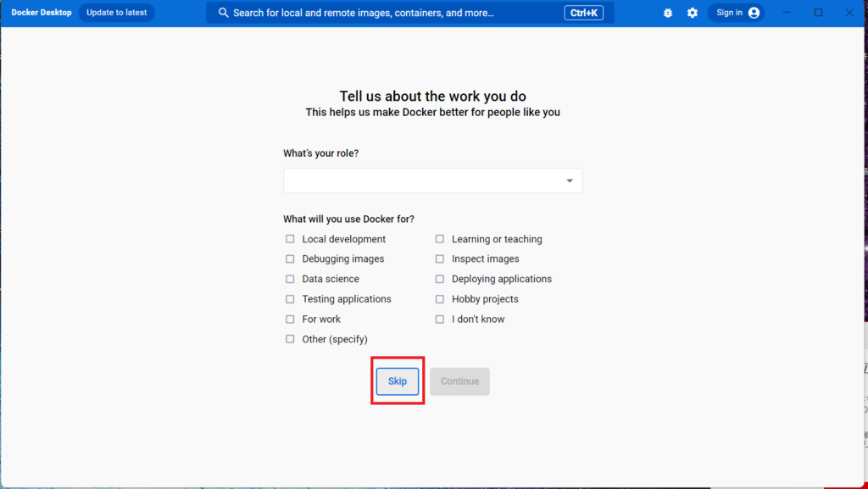This screenshot has width=868, height=489.
Task: Check Hobby projects checkbox
Action: [440, 299]
